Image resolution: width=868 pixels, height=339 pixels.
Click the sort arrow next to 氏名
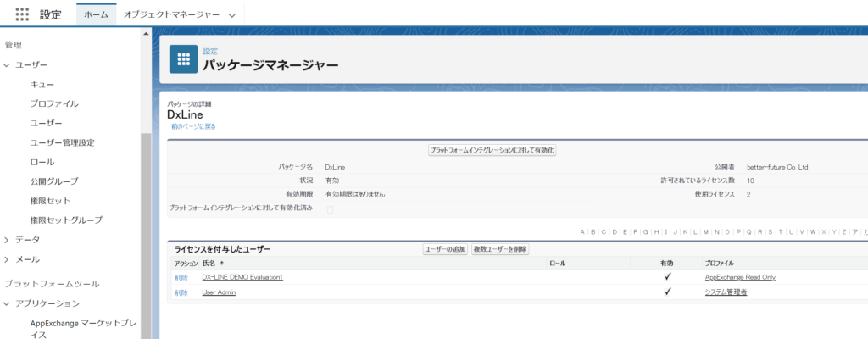point(222,264)
